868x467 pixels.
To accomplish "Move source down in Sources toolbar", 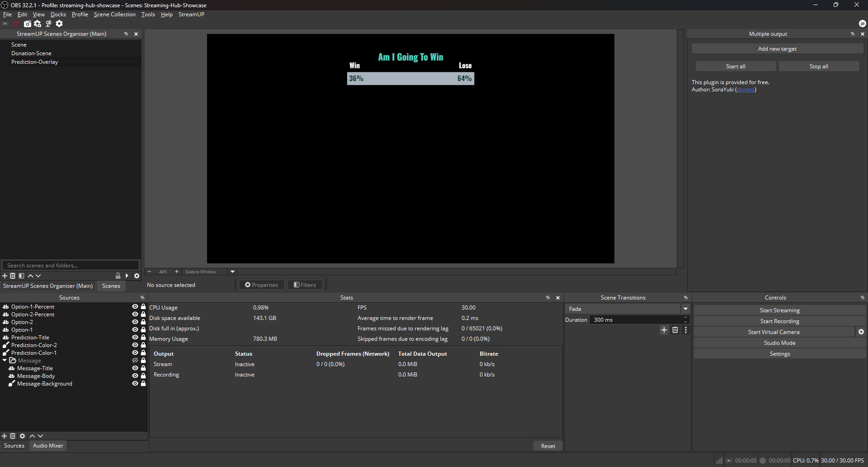I will coord(40,436).
